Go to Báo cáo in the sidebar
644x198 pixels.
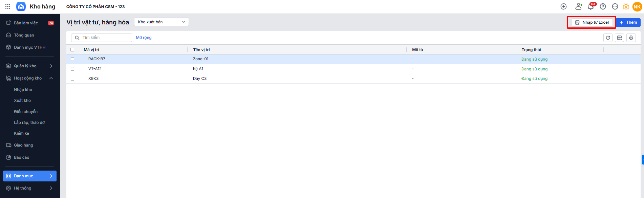click(21, 157)
